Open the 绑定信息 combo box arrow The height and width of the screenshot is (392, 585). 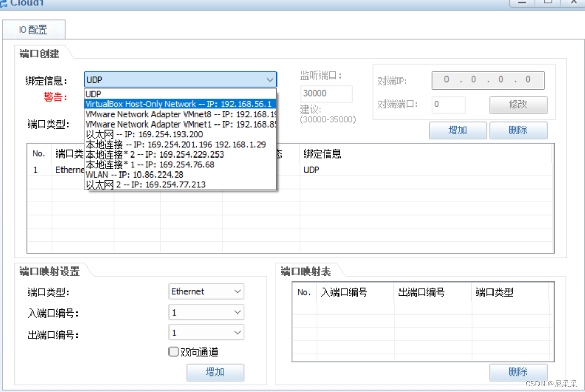click(270, 80)
